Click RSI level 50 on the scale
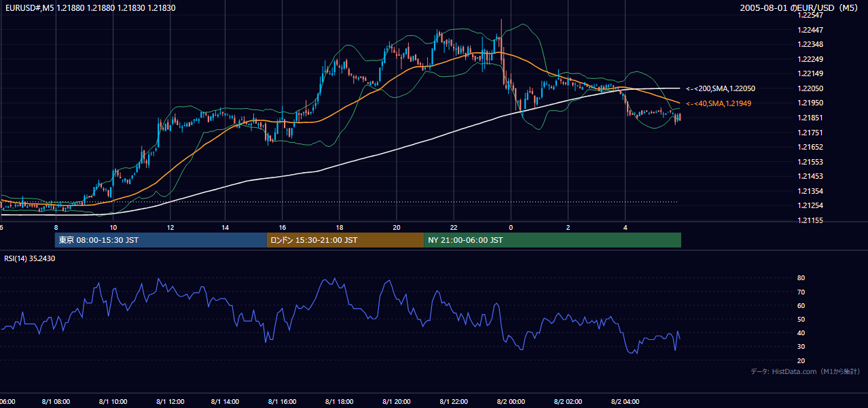 point(801,319)
